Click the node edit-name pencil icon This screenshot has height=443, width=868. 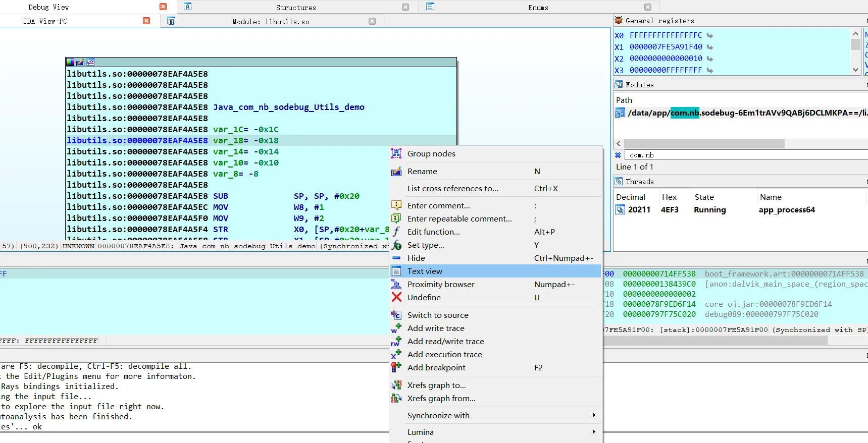[x=80, y=62]
